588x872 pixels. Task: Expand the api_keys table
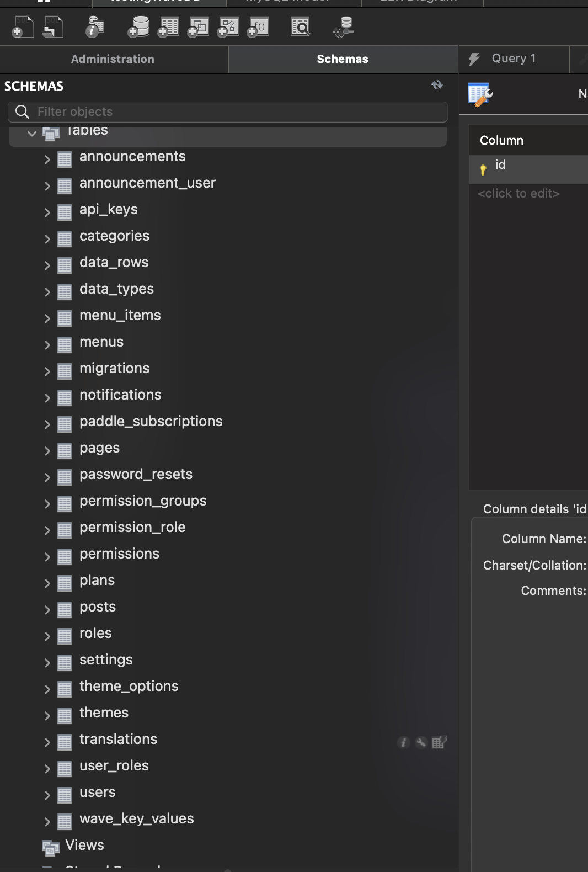pyautogui.click(x=47, y=213)
